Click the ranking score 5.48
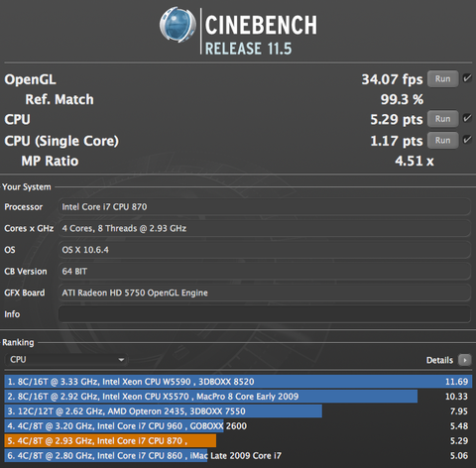 (x=459, y=426)
